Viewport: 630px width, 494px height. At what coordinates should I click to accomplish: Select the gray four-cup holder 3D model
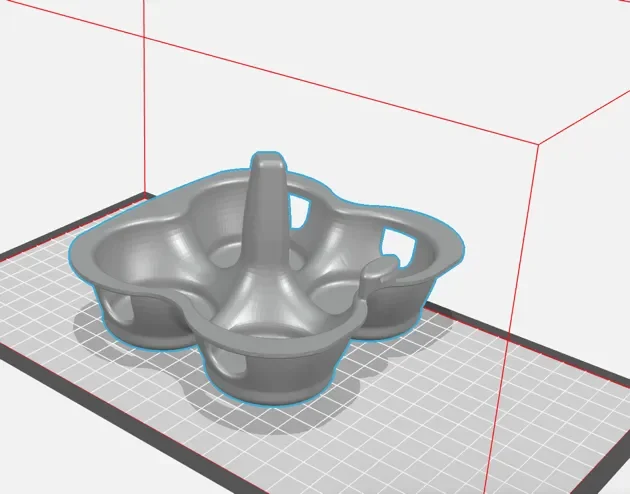click(x=267, y=277)
